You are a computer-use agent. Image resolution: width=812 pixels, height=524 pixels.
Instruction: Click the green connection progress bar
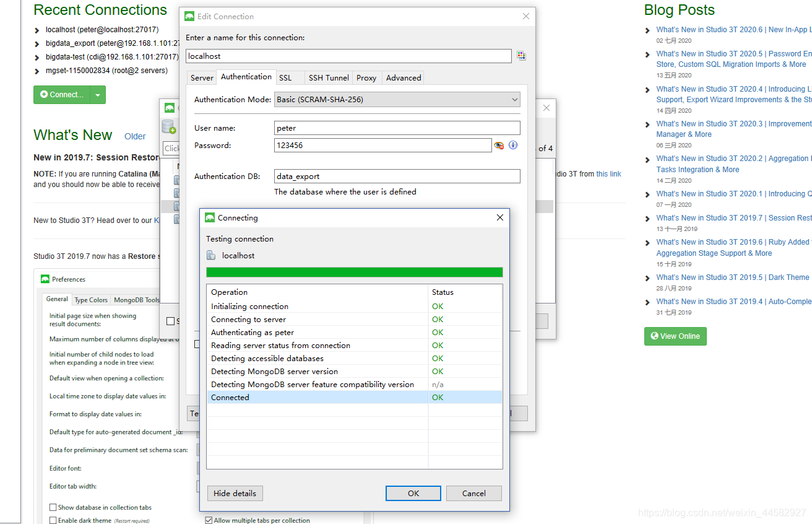coord(354,272)
